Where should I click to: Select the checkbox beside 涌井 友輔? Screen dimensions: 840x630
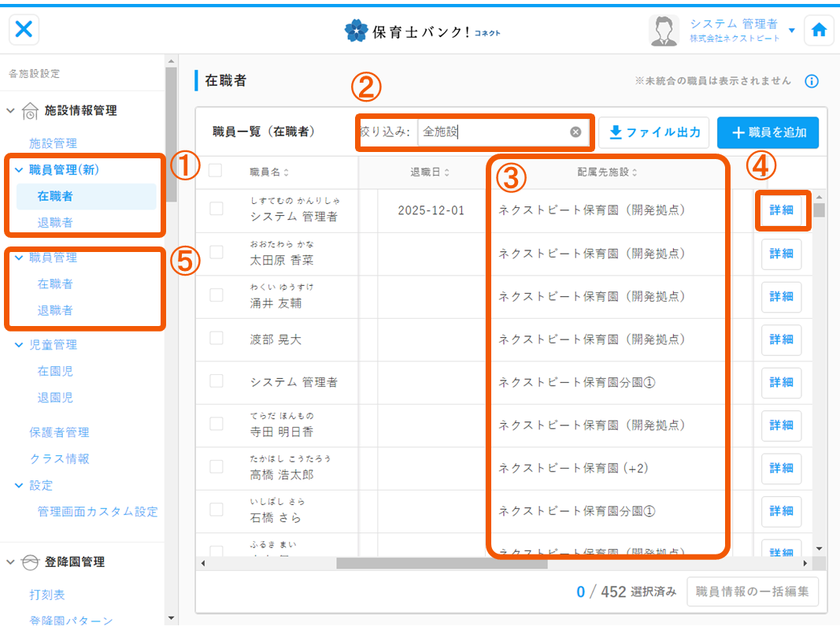click(x=216, y=295)
